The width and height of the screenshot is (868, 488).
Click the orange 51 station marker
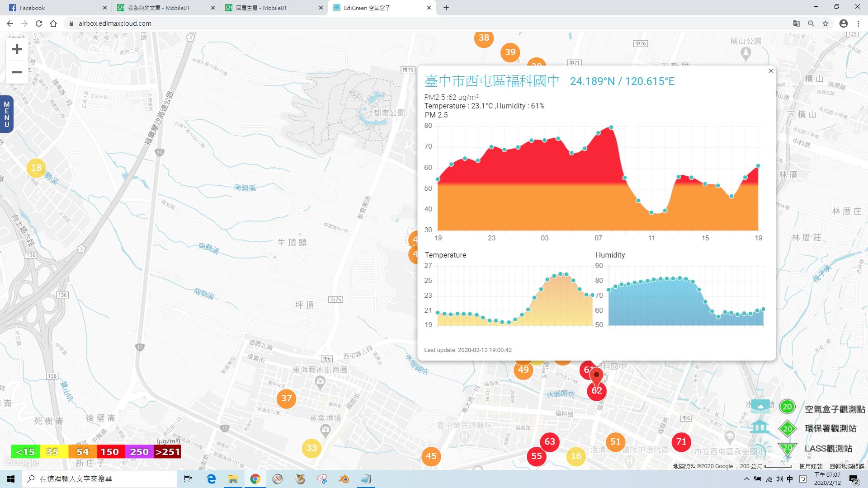pos(616,441)
